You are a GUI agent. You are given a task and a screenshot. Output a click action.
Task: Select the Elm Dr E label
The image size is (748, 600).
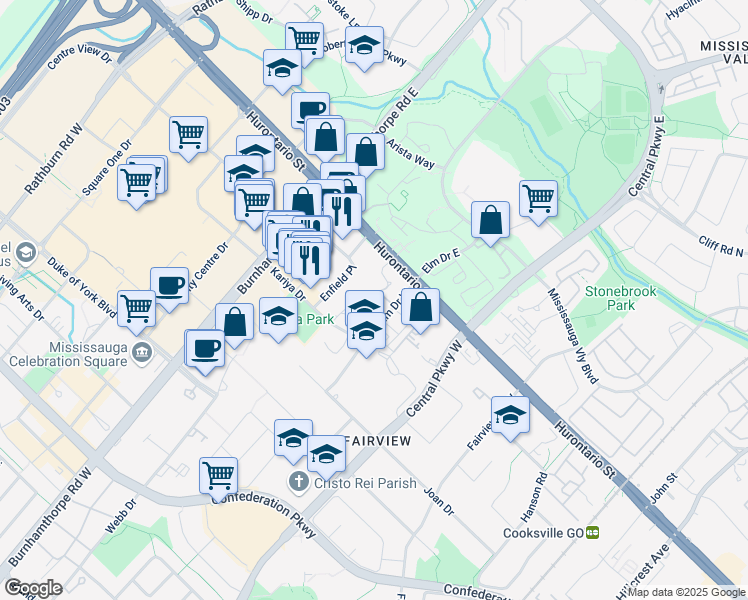[x=441, y=261]
